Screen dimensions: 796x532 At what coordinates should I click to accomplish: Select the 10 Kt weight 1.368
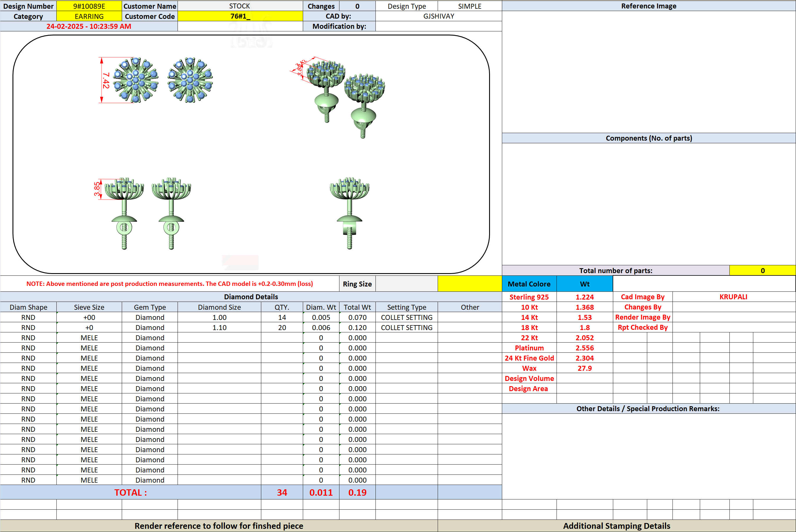(585, 307)
